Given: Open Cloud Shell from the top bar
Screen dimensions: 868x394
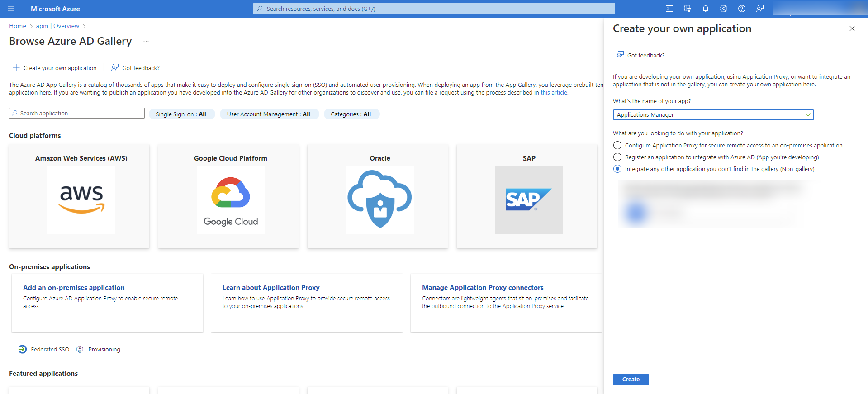Looking at the screenshot, I should [x=669, y=9].
